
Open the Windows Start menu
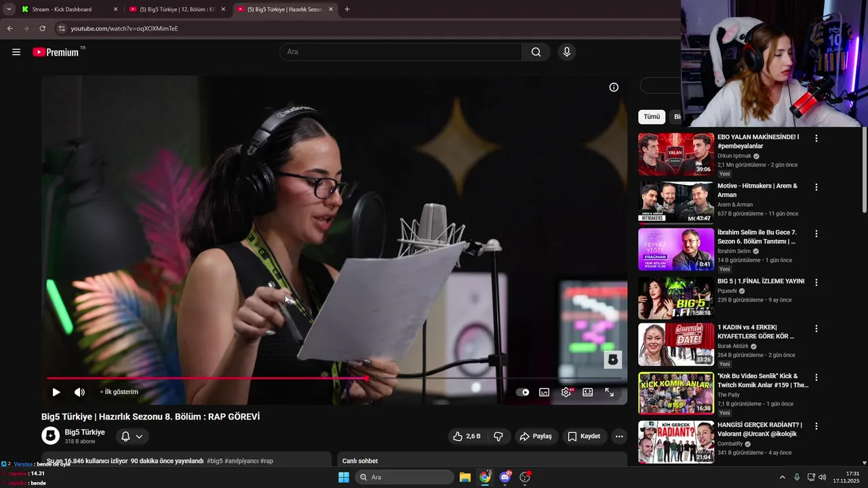click(x=344, y=477)
